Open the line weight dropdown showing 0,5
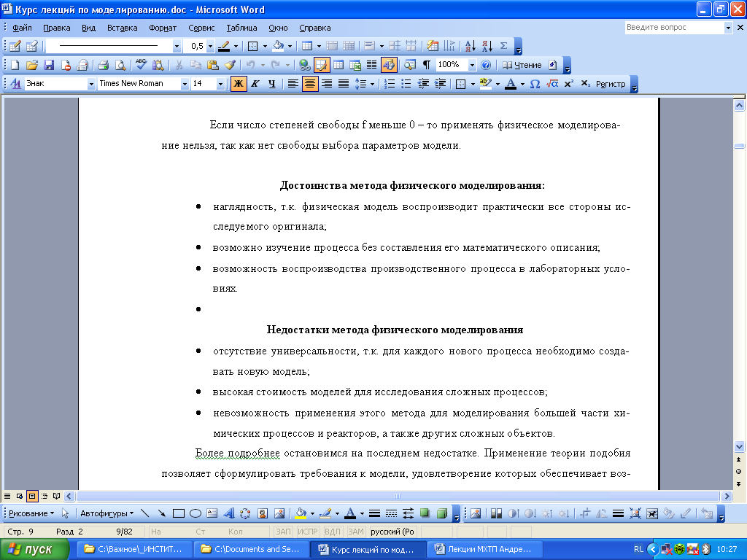Screen dimensions: 747x560 coord(211,46)
